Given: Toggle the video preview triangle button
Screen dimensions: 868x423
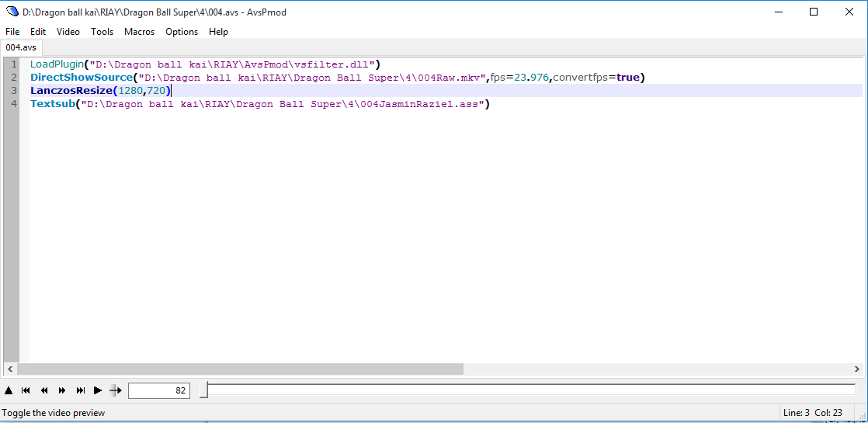Looking at the screenshot, I should tap(9, 390).
